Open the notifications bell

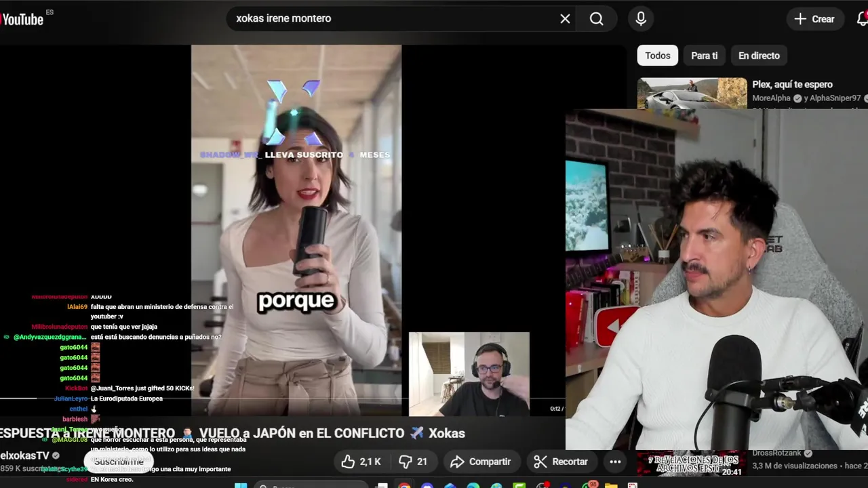pos(861,19)
